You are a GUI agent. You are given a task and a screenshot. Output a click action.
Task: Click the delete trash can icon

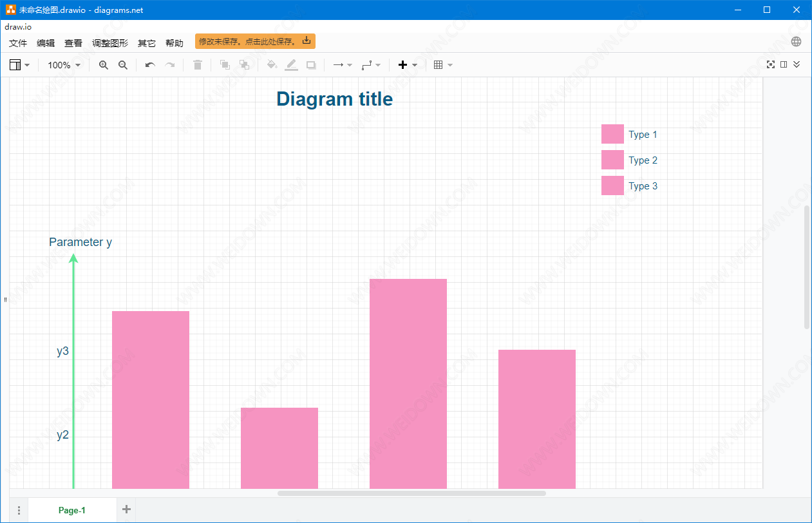pyautogui.click(x=198, y=65)
